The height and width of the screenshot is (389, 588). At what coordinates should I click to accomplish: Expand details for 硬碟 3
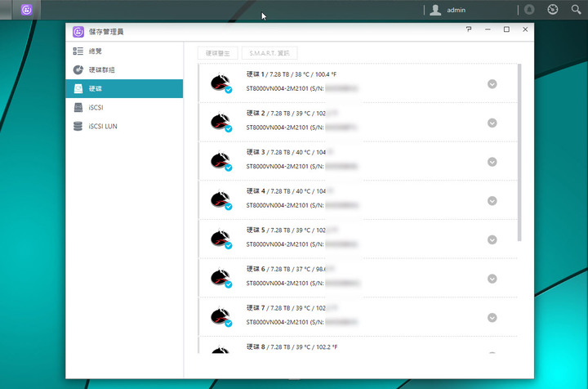[x=492, y=162]
